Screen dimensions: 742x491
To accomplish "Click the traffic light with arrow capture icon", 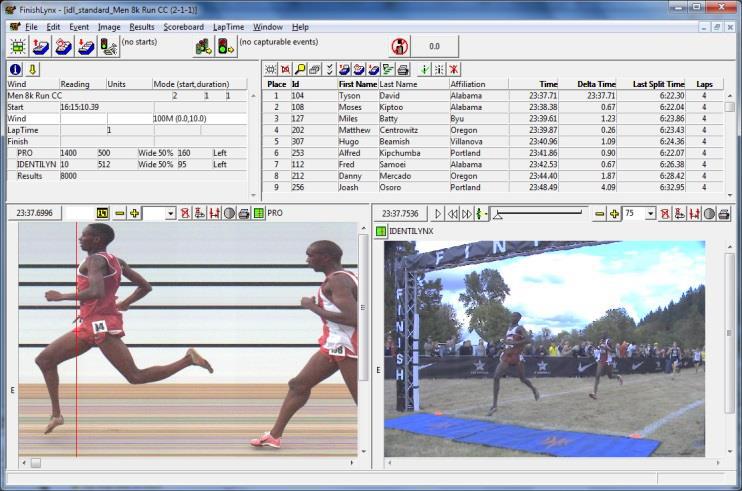I will [x=226, y=46].
